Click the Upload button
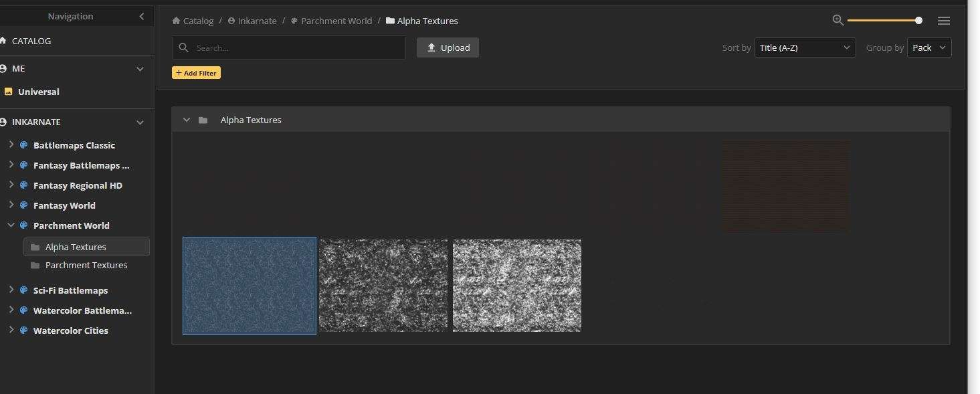 [x=448, y=47]
